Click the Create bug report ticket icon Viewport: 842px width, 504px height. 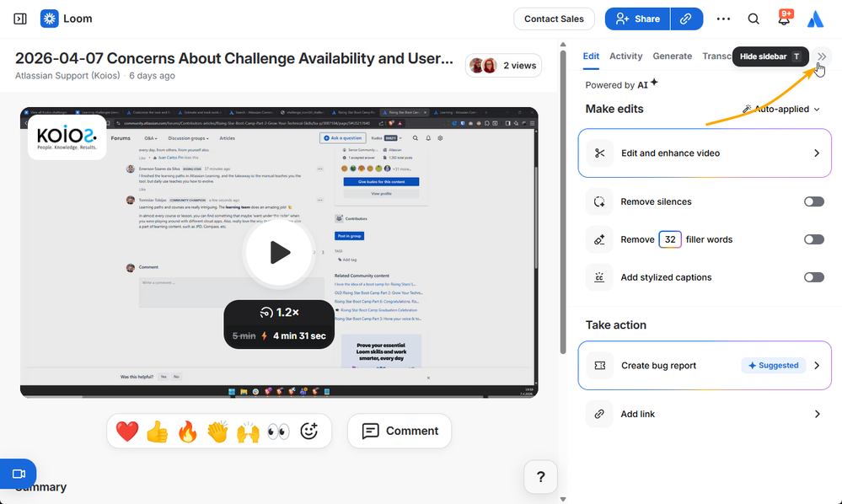coord(600,366)
